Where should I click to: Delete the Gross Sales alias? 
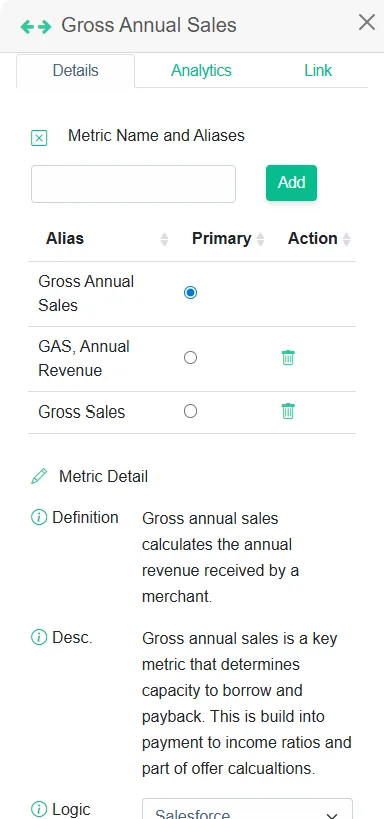(288, 412)
